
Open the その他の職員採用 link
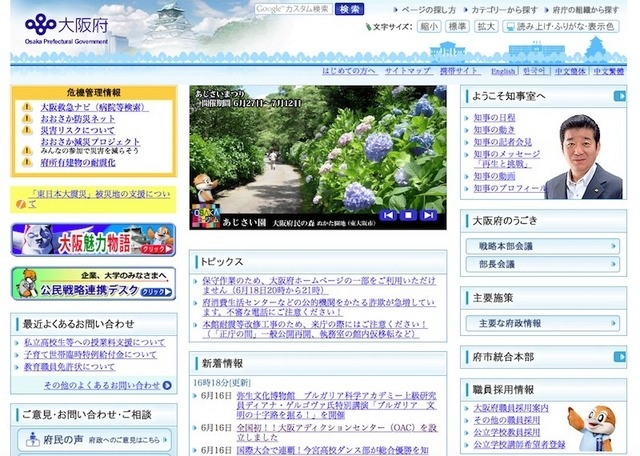point(507,420)
